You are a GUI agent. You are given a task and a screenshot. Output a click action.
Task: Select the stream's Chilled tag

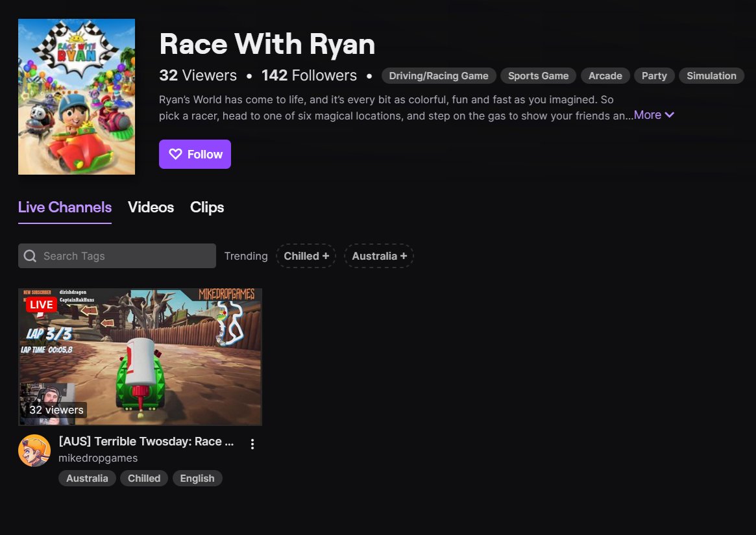pyautogui.click(x=144, y=478)
